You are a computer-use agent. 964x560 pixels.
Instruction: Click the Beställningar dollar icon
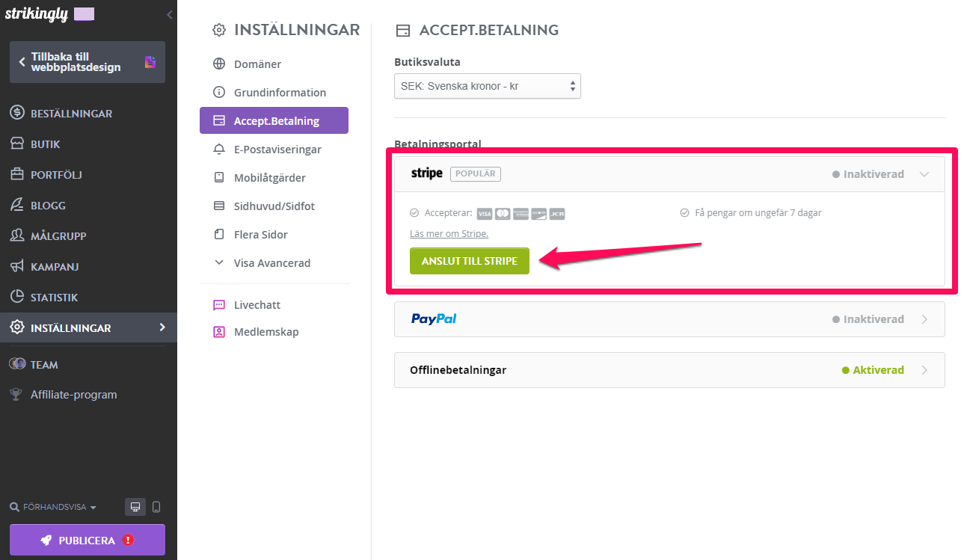17,114
